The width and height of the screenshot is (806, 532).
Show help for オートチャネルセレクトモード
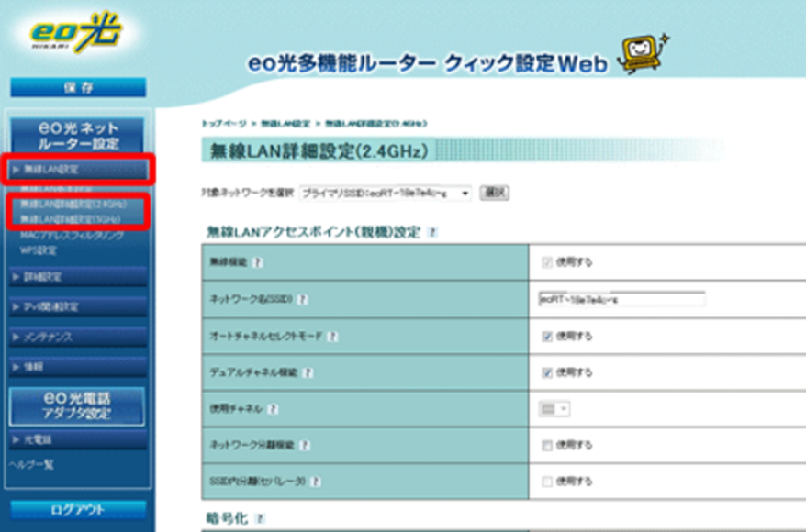332,337
